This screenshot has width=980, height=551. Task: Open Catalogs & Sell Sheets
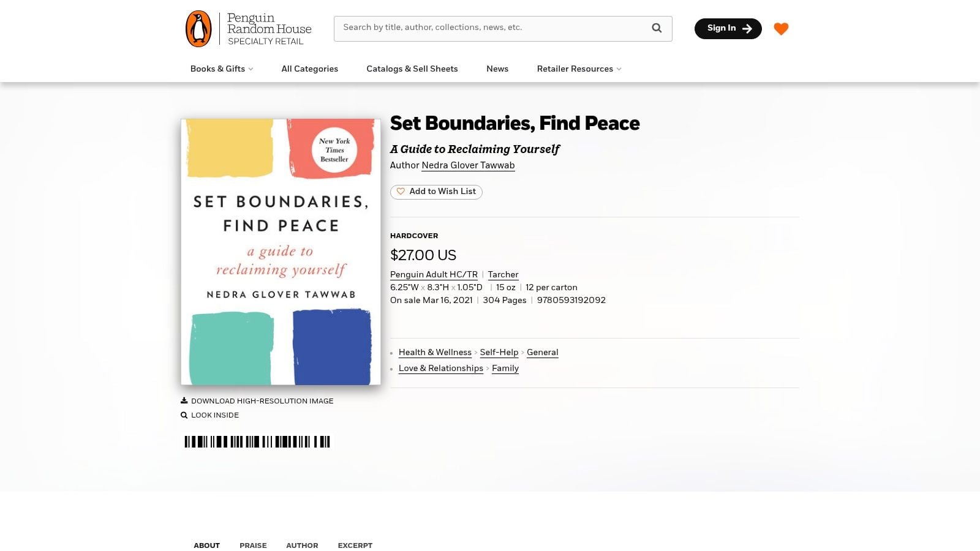[412, 69]
